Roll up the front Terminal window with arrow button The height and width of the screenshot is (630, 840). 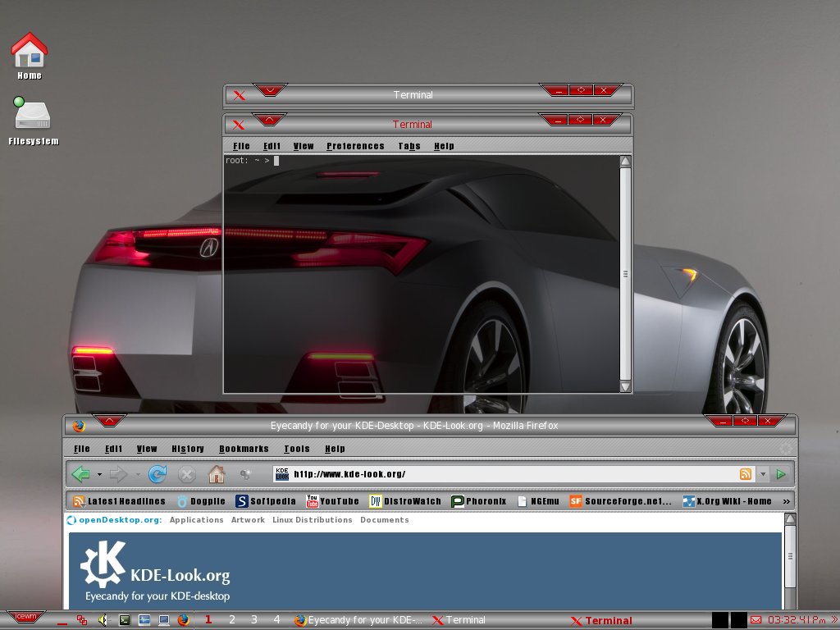(x=269, y=119)
